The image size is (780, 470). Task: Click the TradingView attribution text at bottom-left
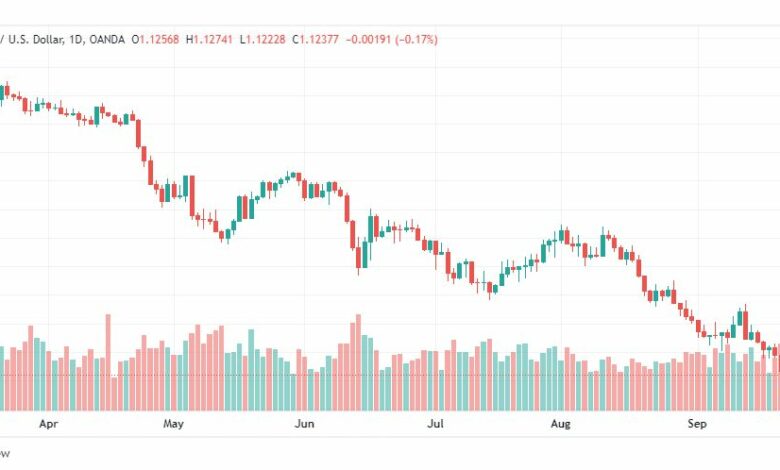tap(4, 454)
